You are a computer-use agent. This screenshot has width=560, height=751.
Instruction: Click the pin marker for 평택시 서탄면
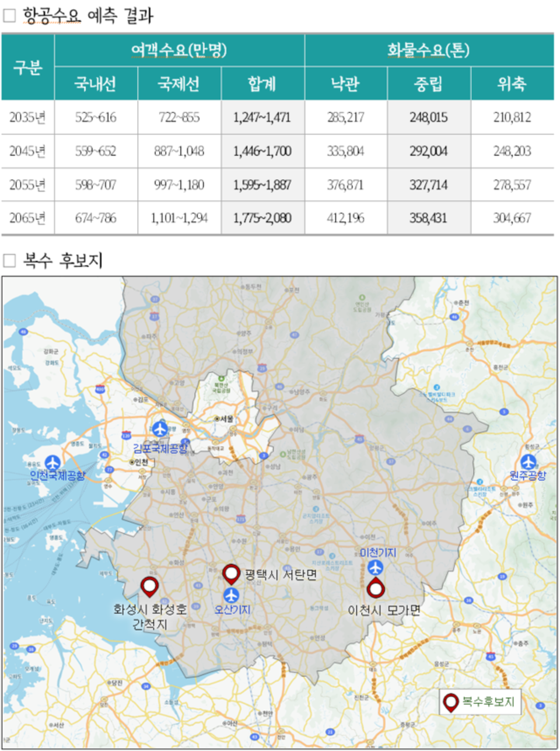pyautogui.click(x=232, y=573)
